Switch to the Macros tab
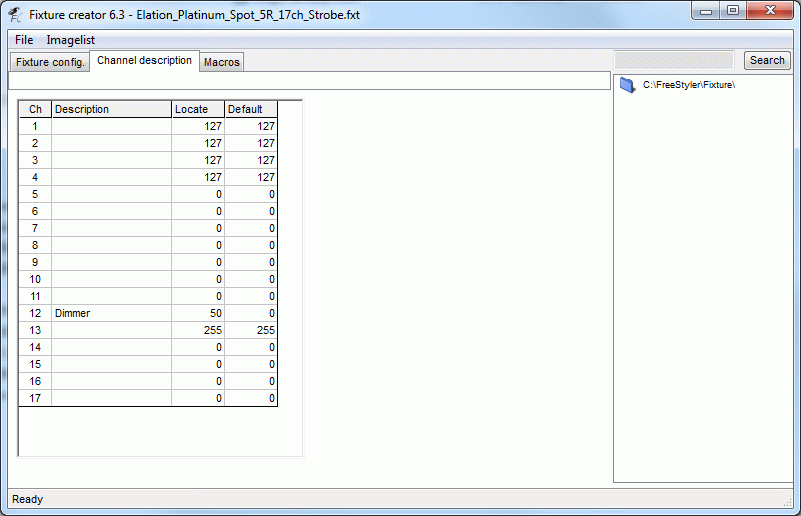Screen dimensions: 801x516 [x=221, y=62]
